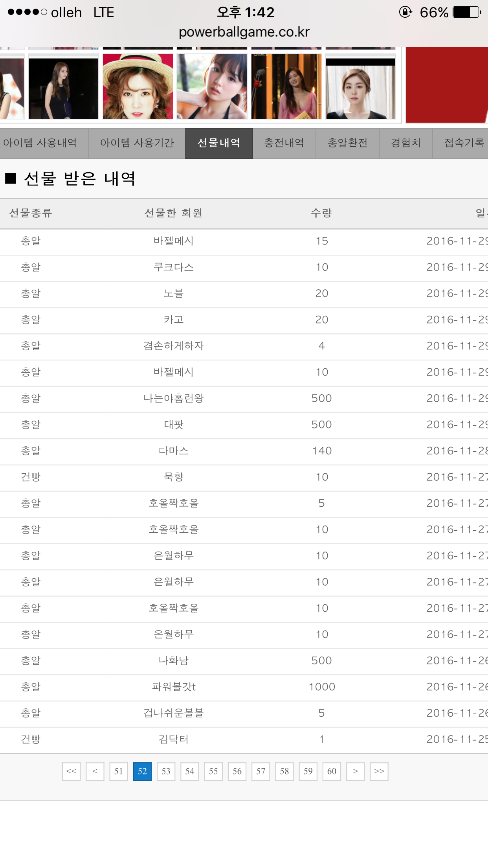Tap the 선물한 회원 column header

[173, 213]
